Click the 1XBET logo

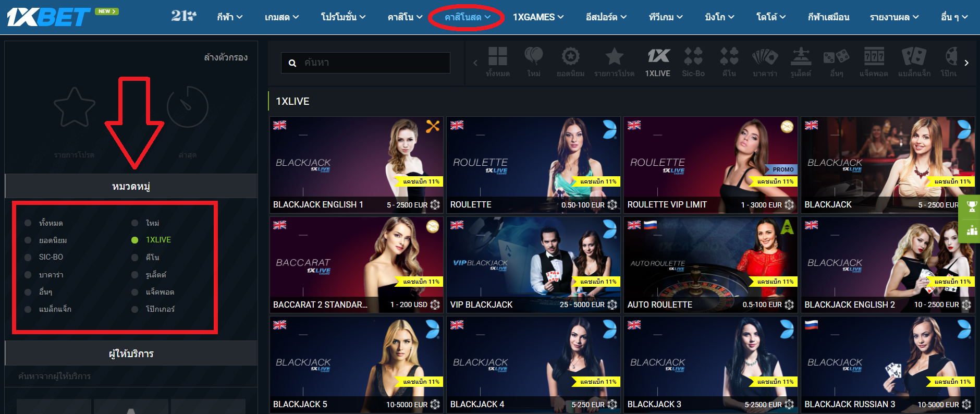tap(48, 17)
